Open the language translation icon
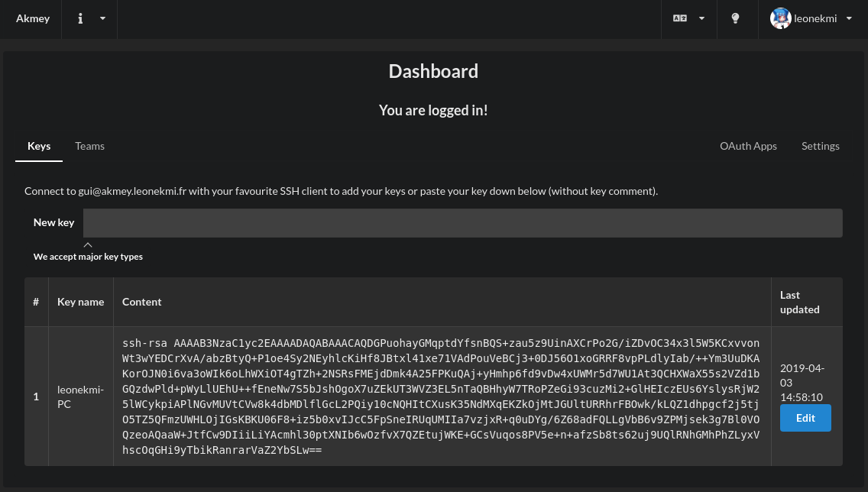This screenshot has width=868, height=492. point(680,18)
